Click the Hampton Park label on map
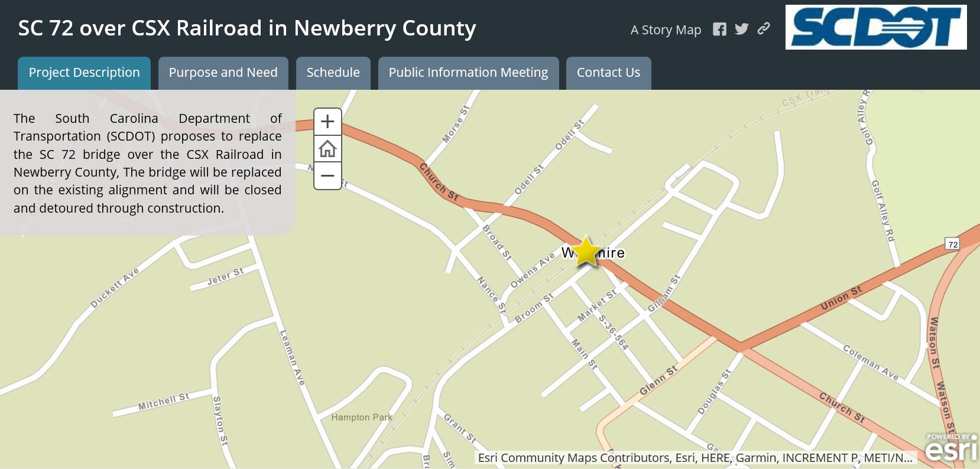Image resolution: width=980 pixels, height=469 pixels. [362, 417]
